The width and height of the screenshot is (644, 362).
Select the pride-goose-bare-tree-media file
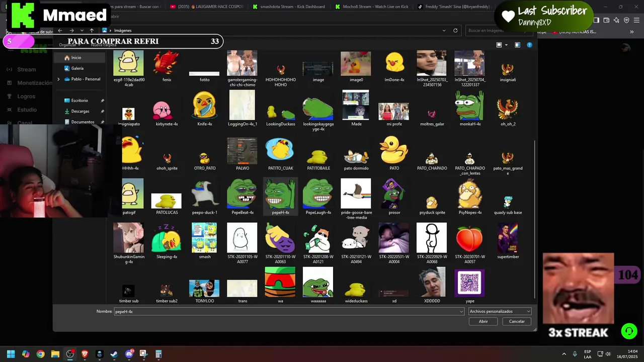[x=356, y=199]
